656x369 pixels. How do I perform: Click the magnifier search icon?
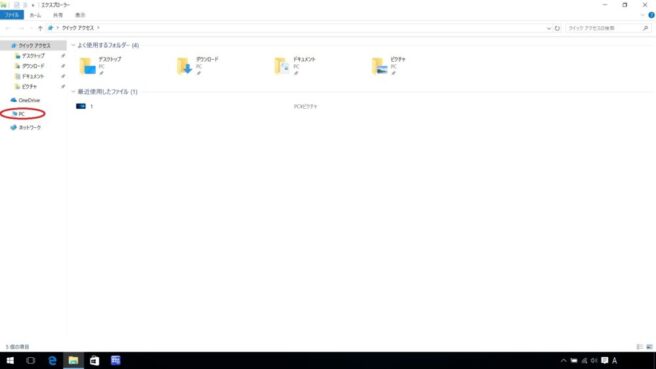[646, 28]
